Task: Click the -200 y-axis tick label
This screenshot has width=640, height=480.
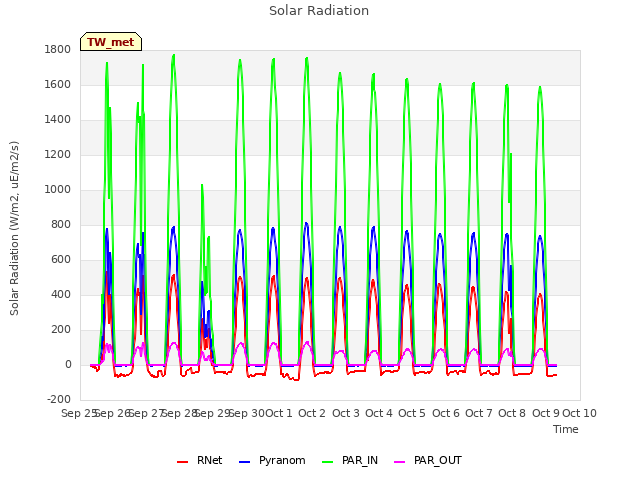Action: 59,400
